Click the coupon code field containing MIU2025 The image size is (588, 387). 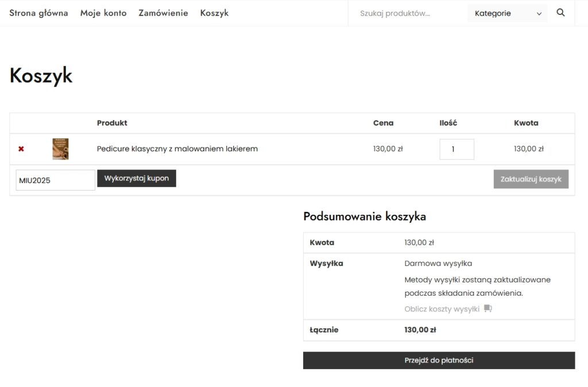point(55,180)
